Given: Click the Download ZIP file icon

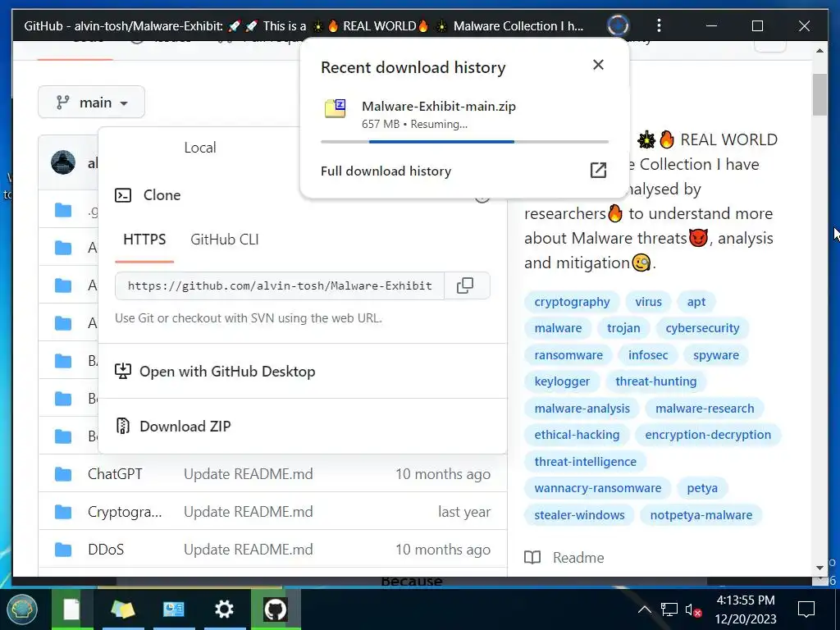Looking at the screenshot, I should pos(123,426).
